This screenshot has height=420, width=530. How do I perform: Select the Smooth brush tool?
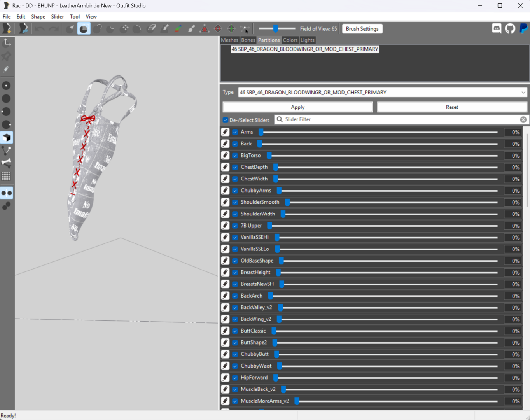coord(138,29)
